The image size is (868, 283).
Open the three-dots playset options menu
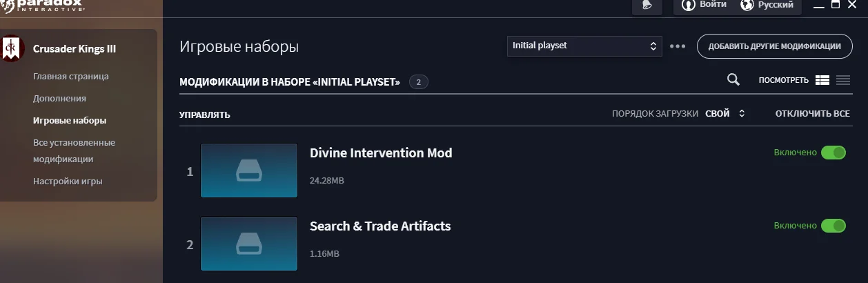tap(678, 46)
